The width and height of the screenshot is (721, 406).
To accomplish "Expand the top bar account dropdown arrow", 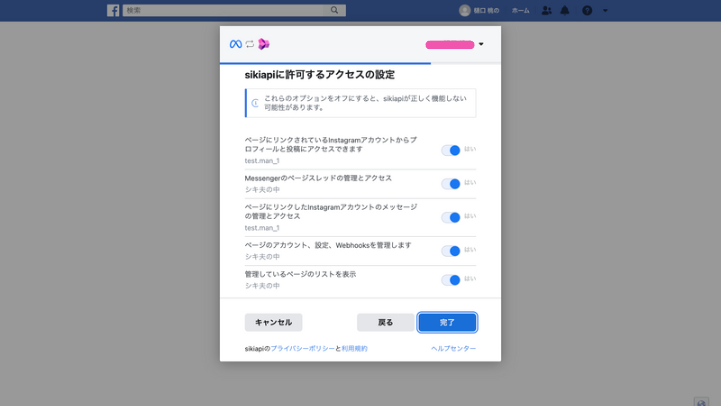I will 605,11.
